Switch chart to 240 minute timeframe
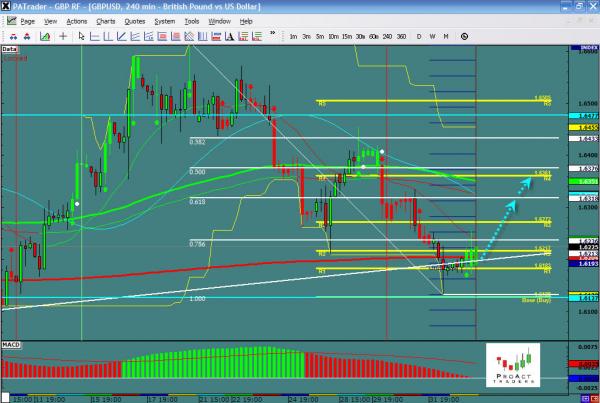The height and width of the screenshot is (403, 600). pos(389,35)
